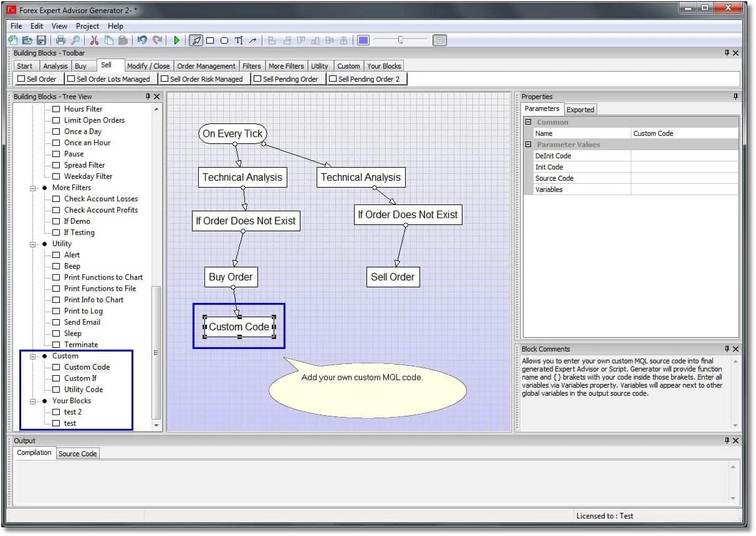The height and width of the screenshot is (536, 756).
Task: Tick the Custom If checkbox
Action: tap(56, 378)
